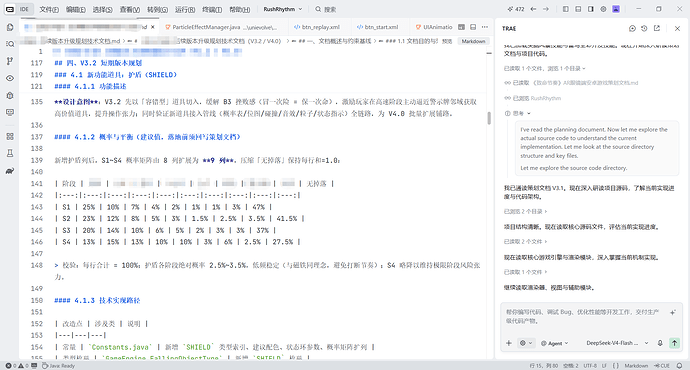Open the 文件(F) menu
This screenshot has height=370, width=690.
click(x=49, y=9)
